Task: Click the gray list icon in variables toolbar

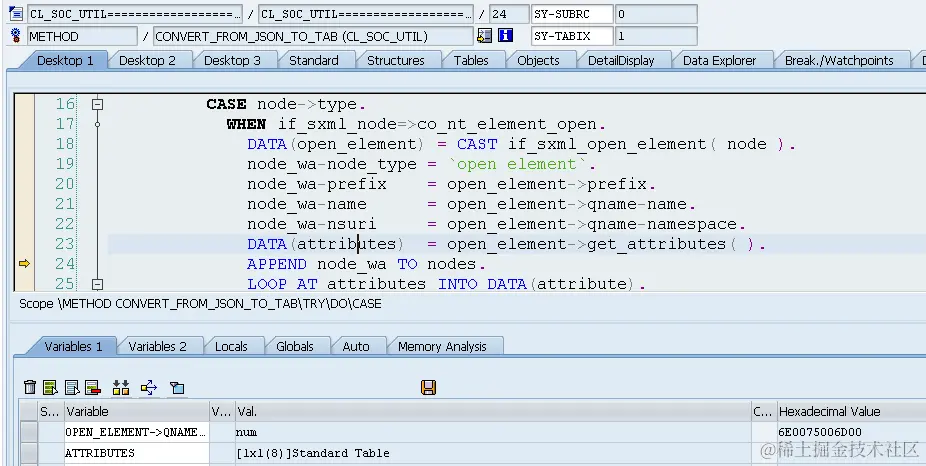Action: tap(71, 387)
